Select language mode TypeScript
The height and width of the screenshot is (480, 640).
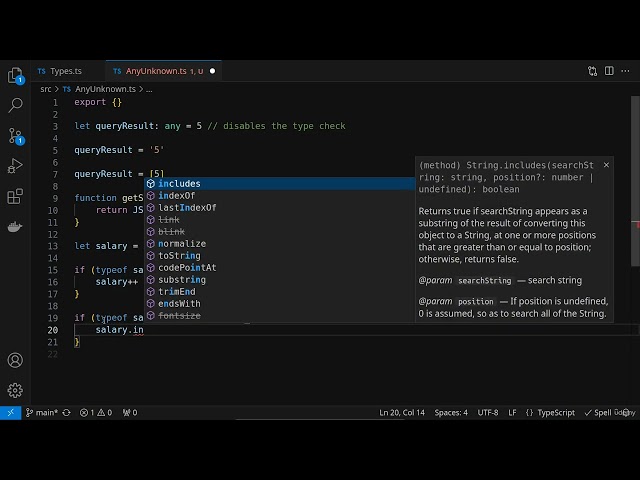pyautogui.click(x=556, y=413)
